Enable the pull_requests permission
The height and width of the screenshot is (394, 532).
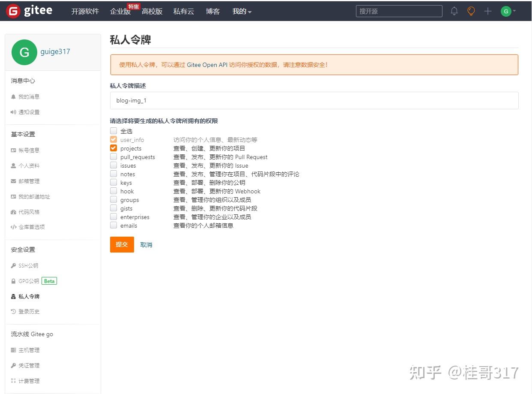click(x=114, y=156)
